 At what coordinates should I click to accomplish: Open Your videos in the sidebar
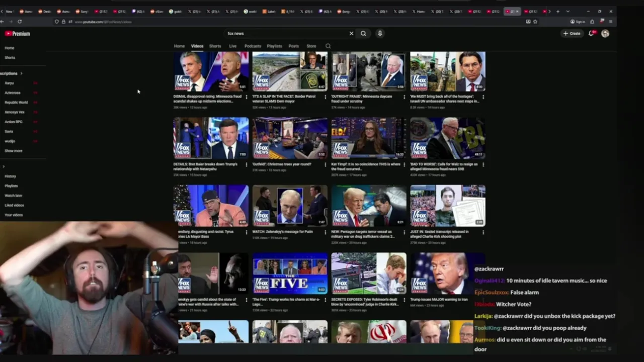pos(14,215)
